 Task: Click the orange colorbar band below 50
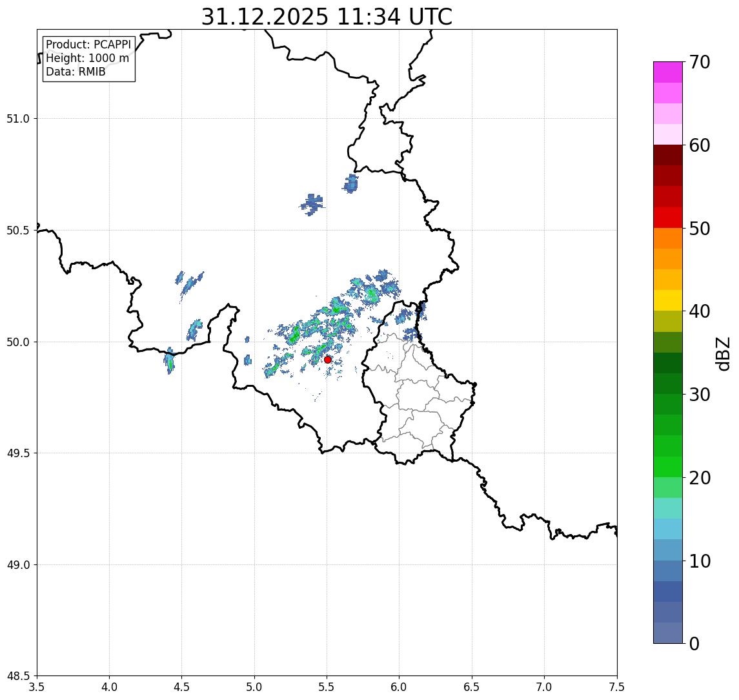[x=668, y=238]
